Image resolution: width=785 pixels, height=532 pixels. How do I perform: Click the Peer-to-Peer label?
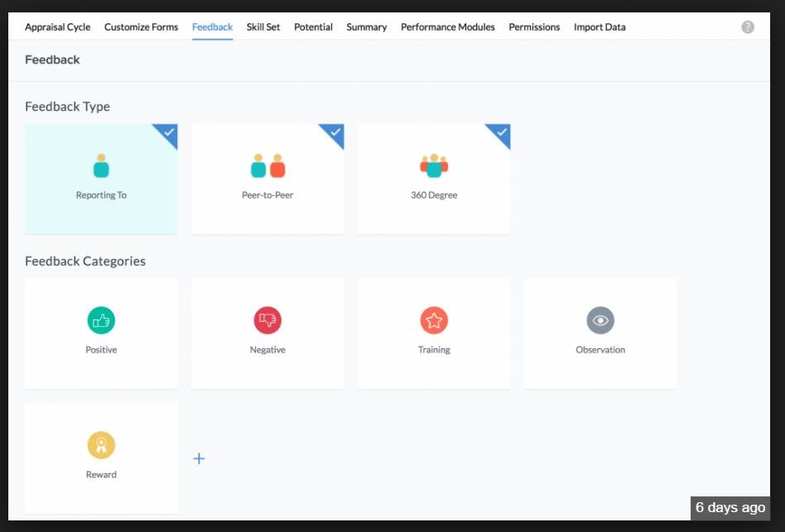click(x=267, y=195)
